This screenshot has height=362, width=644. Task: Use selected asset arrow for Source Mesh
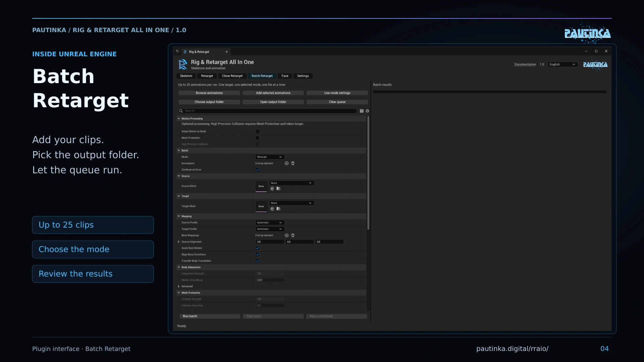click(272, 189)
